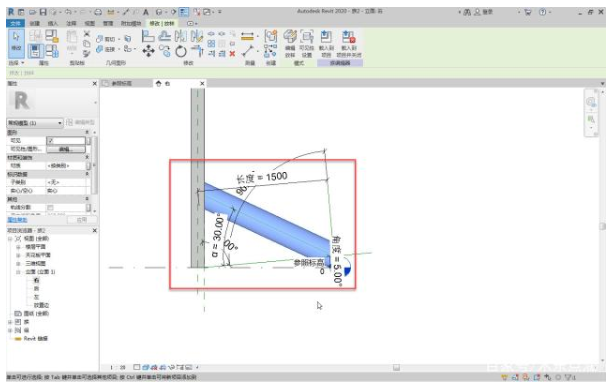Click the navigation wheel icon at right
The height and width of the screenshot is (386, 610).
[591, 102]
